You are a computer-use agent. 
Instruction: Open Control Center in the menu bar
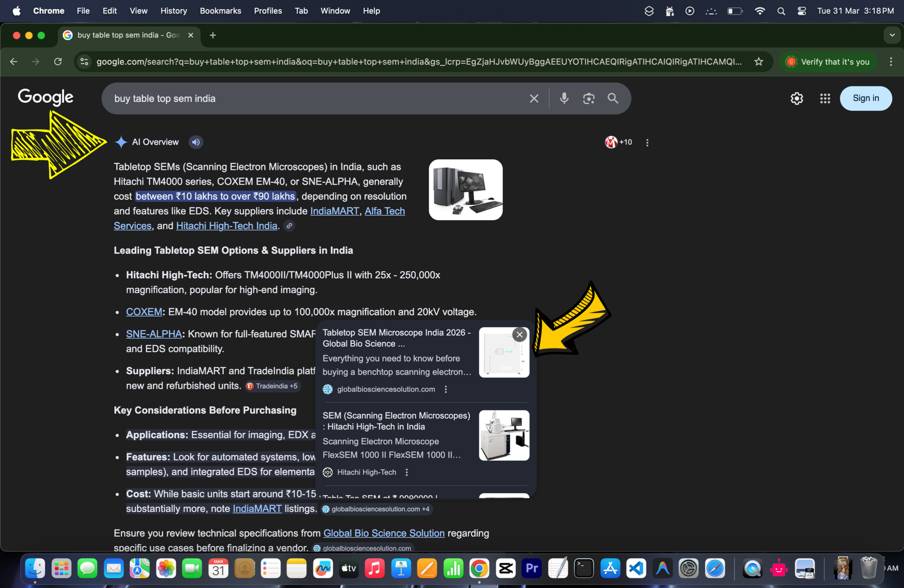pyautogui.click(x=802, y=11)
